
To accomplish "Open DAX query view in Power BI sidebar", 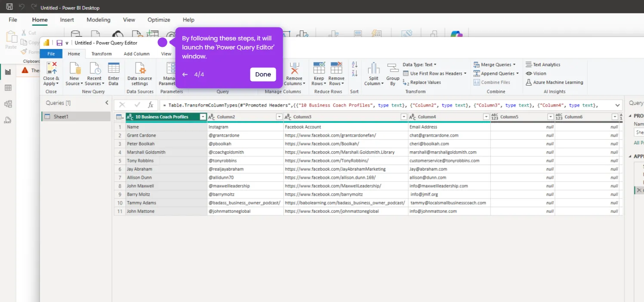I will (8, 120).
